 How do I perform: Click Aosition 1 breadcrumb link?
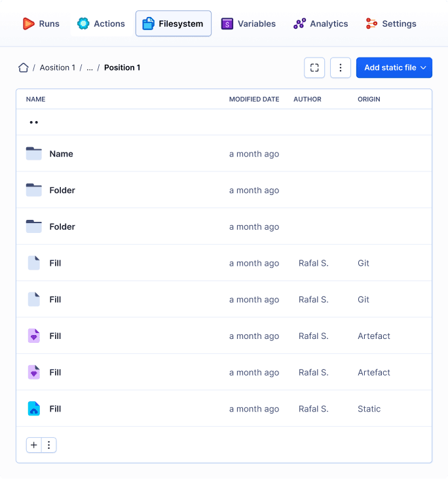coord(57,67)
